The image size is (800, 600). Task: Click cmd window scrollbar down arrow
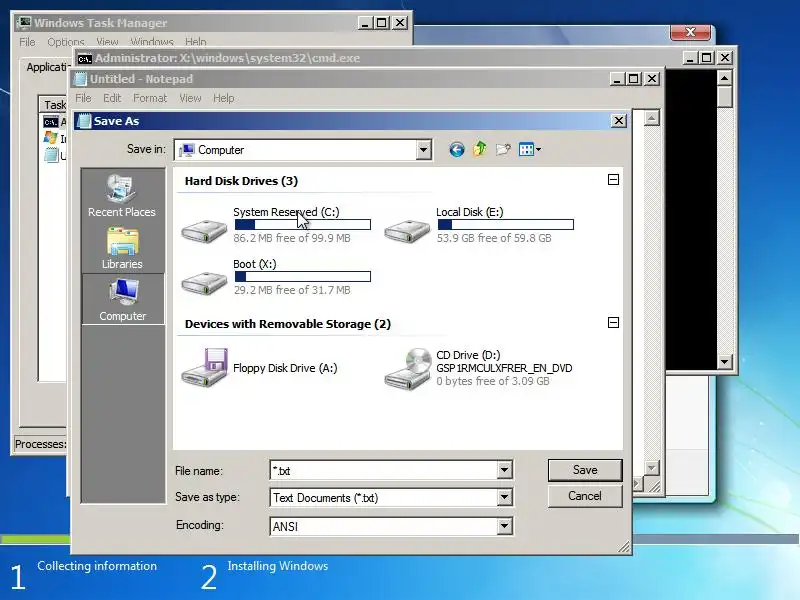click(724, 362)
